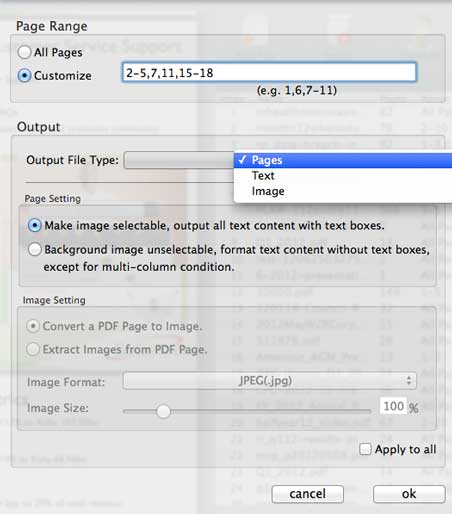Click the cancel button
The image size is (452, 514).
(307, 494)
